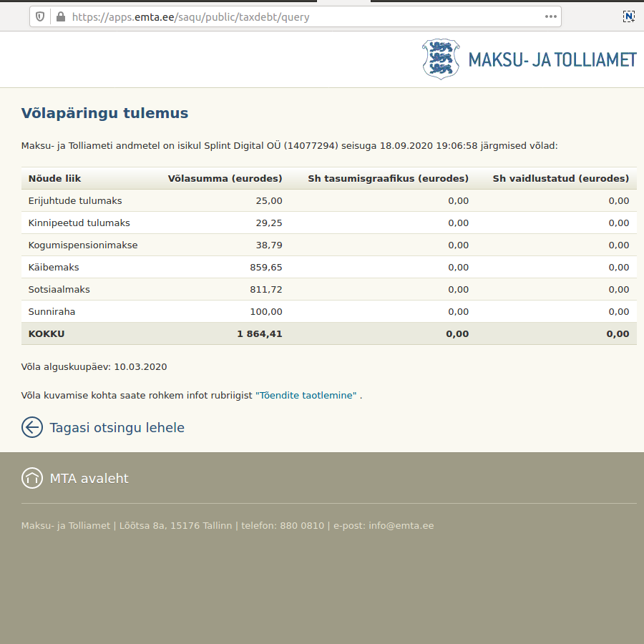Image resolution: width=644 pixels, height=644 pixels.
Task: Click the 25,00 debt amount
Action: tap(269, 201)
